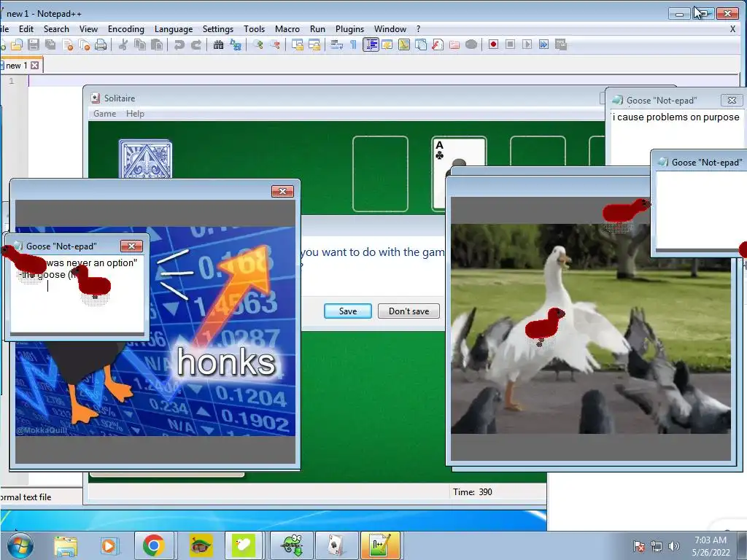The height and width of the screenshot is (560, 747).
Task: Click the Close file icon in Notepad++ toolbar
Action: pyautogui.click(x=67, y=44)
